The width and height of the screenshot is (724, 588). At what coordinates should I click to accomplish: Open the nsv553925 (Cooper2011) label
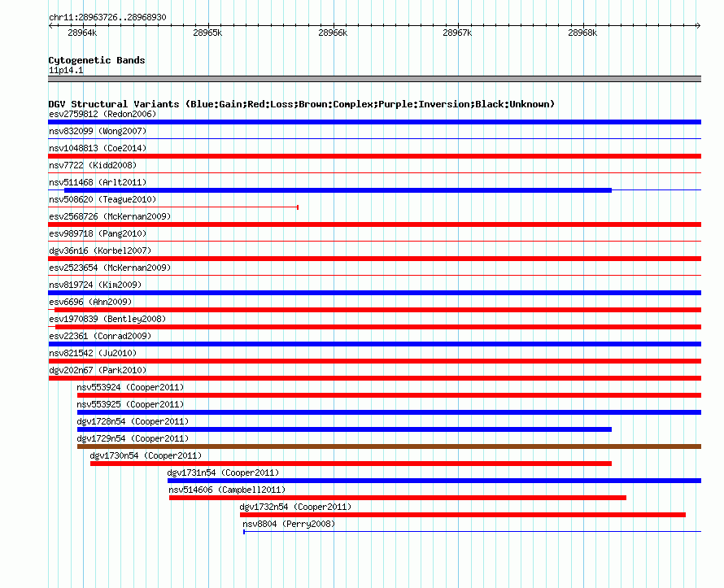click(130, 404)
